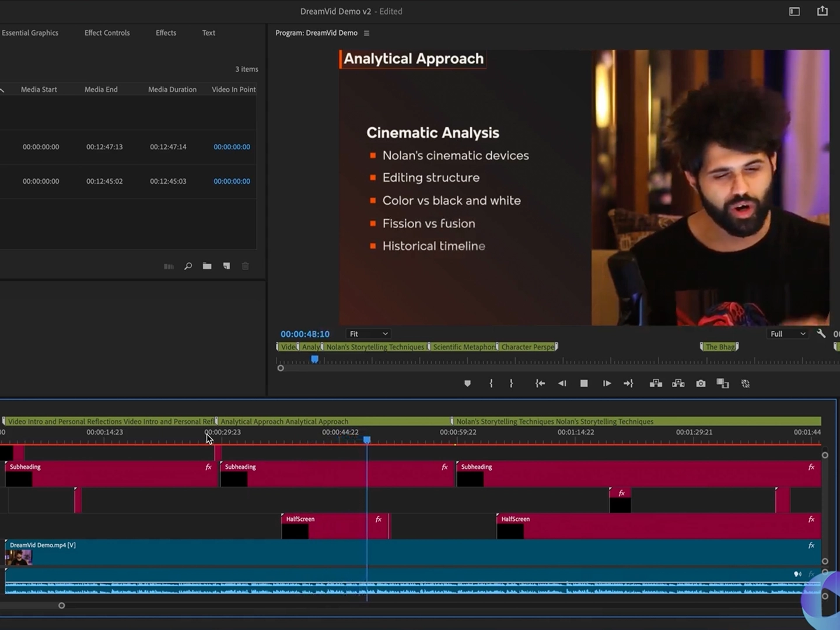Open the Program: DreamVid Demo panel menu
This screenshot has height=630, width=840.
366,33
